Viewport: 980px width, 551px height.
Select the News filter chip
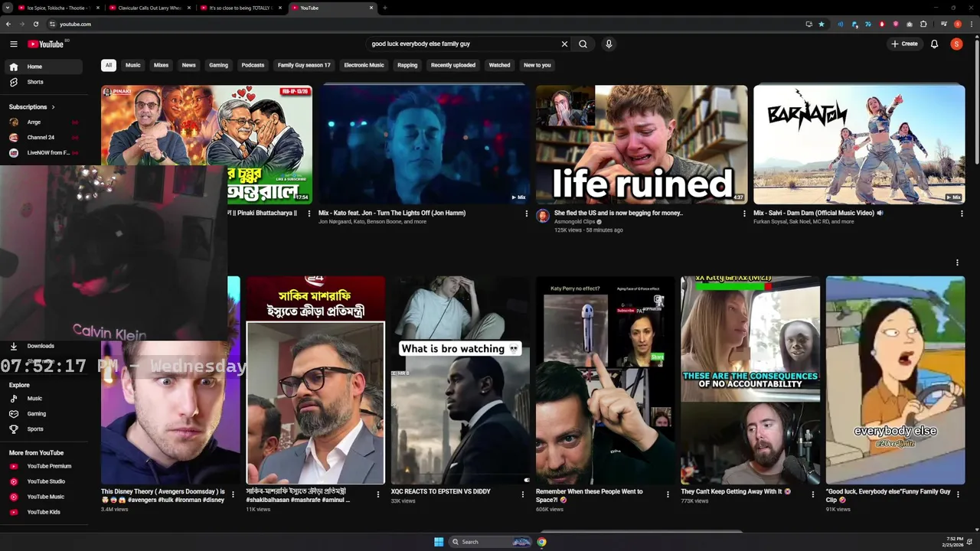[188, 65]
